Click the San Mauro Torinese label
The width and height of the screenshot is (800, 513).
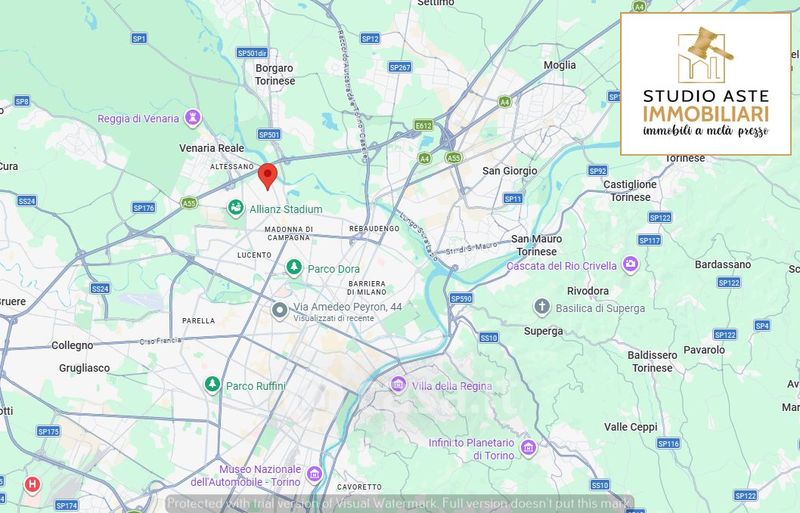pos(536,245)
